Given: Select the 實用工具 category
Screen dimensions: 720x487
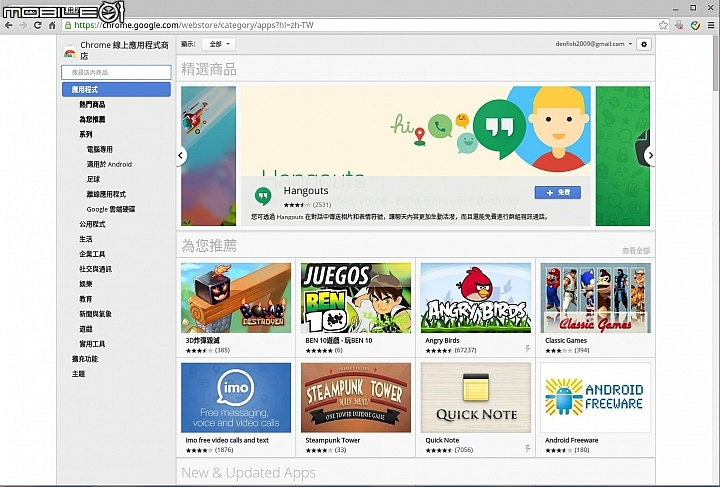Looking at the screenshot, I should click(x=92, y=344).
